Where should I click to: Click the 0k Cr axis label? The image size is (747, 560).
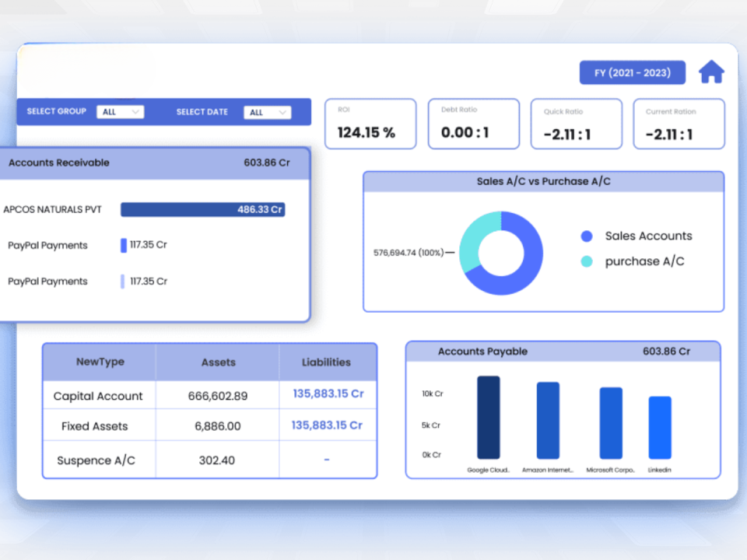(x=432, y=455)
